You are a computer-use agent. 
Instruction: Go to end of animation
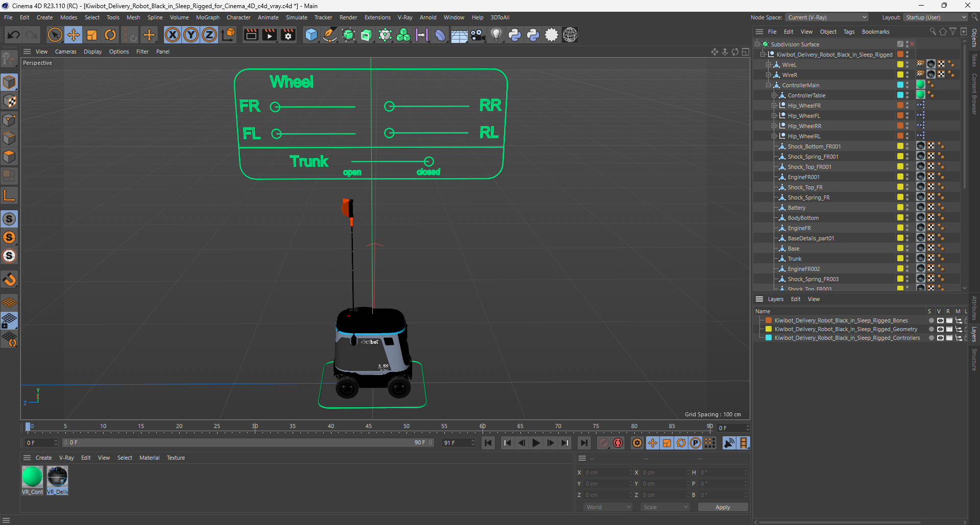click(x=584, y=443)
